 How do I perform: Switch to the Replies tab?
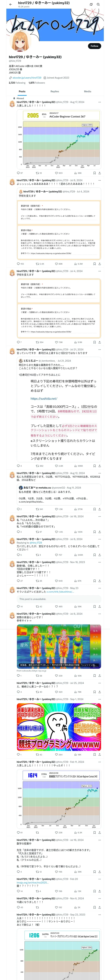coord(55,91)
